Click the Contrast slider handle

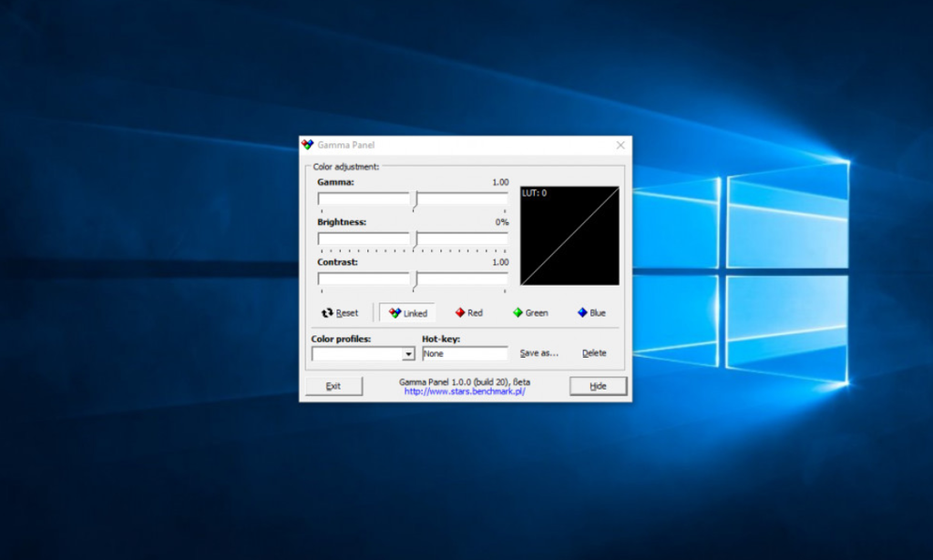pyautogui.click(x=415, y=280)
